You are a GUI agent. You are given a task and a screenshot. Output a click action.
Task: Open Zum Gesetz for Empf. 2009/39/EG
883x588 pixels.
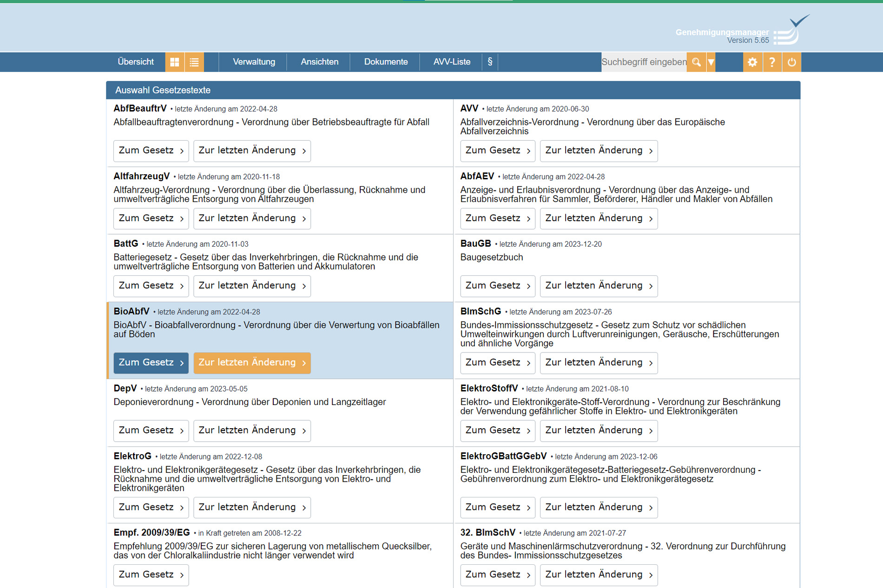tap(151, 575)
